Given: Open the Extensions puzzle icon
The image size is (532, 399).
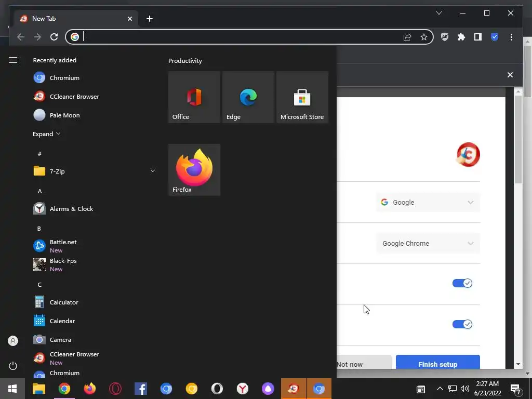Looking at the screenshot, I should (x=461, y=37).
